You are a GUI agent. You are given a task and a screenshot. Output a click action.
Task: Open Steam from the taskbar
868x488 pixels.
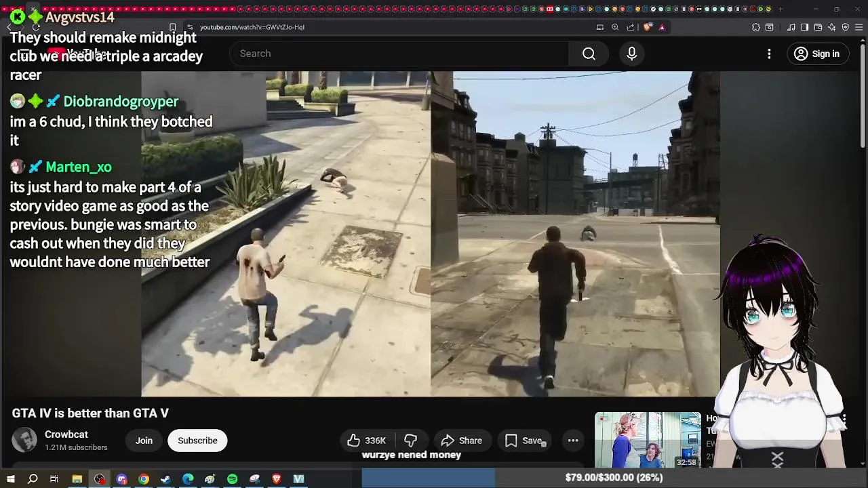pyautogui.click(x=165, y=479)
